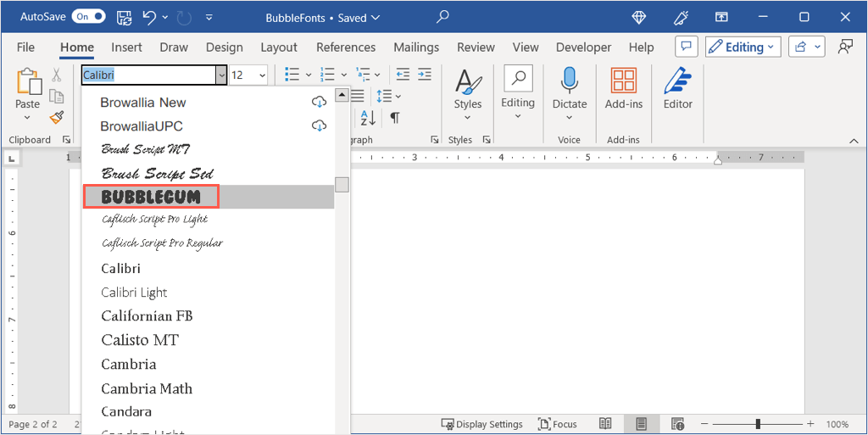Click the font name input box

[x=148, y=75]
